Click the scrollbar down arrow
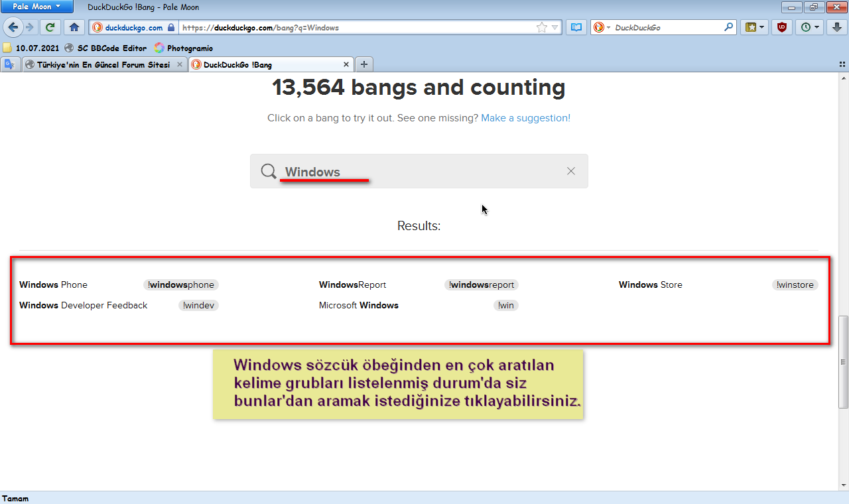 click(843, 485)
